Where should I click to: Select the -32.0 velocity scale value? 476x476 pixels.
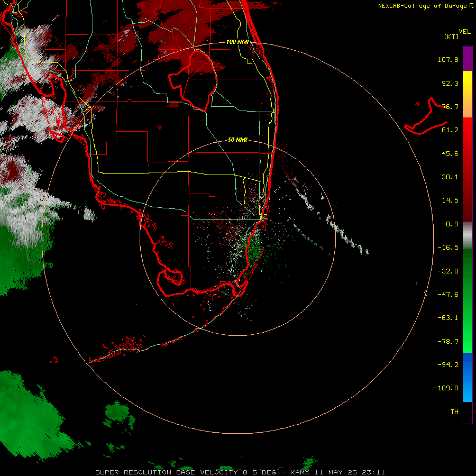(448, 271)
